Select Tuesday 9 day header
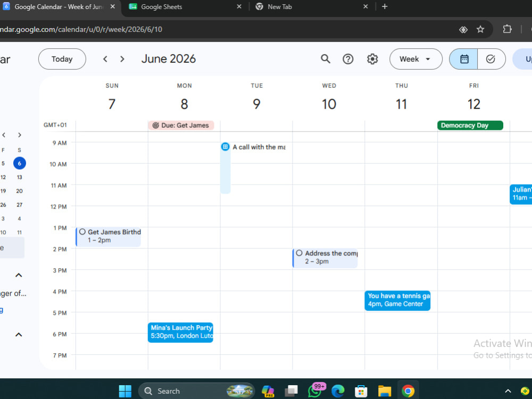Viewport: 532px width, 399px height. (x=257, y=104)
